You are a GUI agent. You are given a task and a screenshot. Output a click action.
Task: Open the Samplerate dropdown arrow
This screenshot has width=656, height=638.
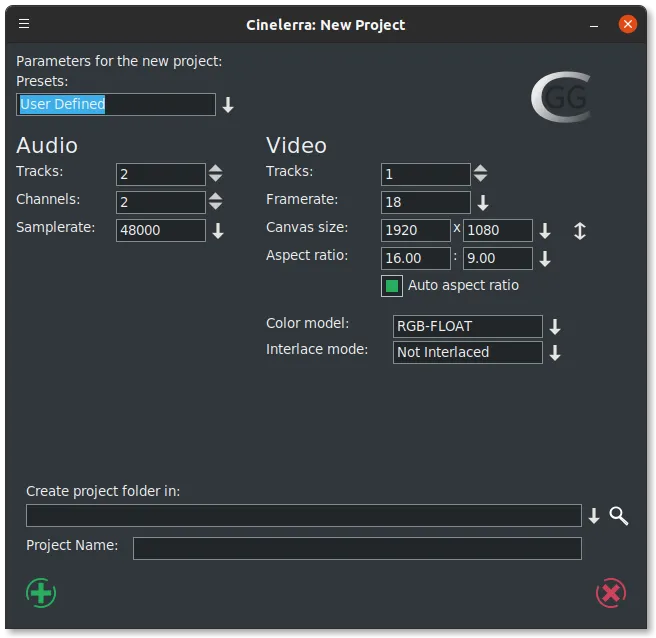(218, 231)
